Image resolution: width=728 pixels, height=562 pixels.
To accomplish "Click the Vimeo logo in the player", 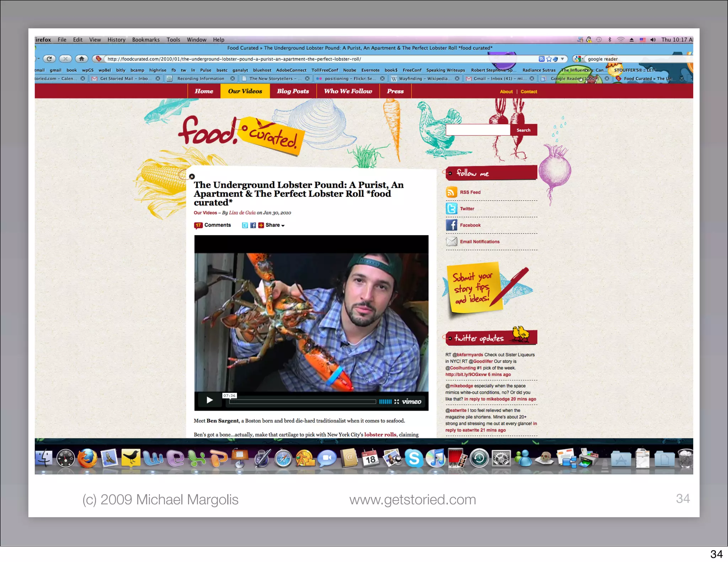I will [412, 401].
